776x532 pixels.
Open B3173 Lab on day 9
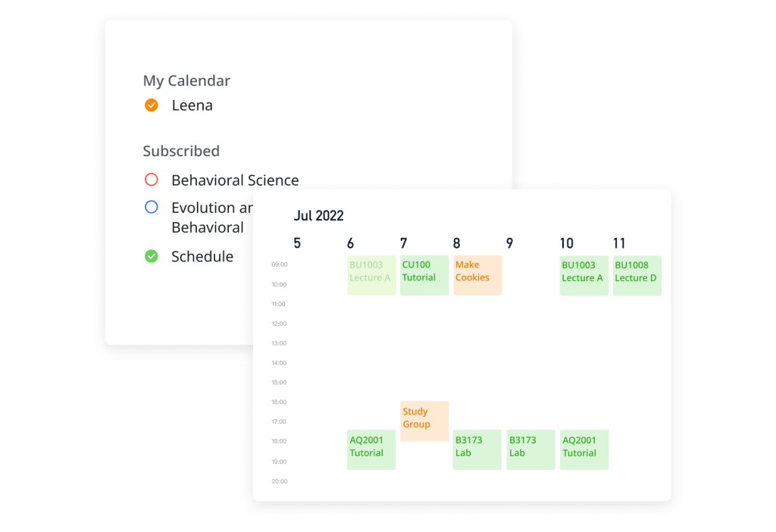[x=530, y=449]
